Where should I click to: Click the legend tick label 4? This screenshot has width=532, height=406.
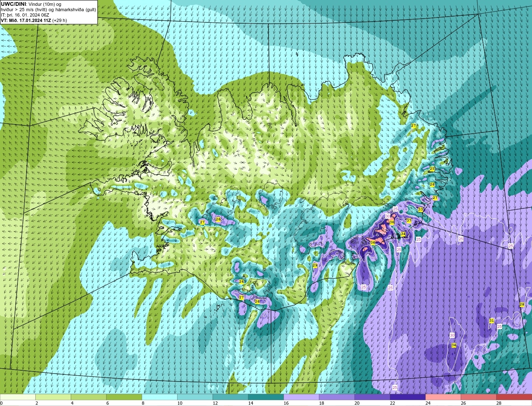coord(72,403)
